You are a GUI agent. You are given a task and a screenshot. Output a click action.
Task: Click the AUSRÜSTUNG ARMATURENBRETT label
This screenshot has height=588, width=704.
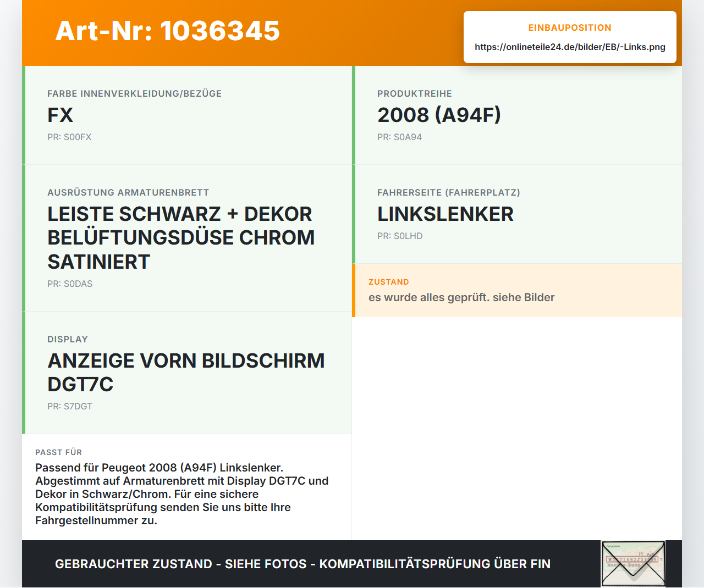(128, 192)
